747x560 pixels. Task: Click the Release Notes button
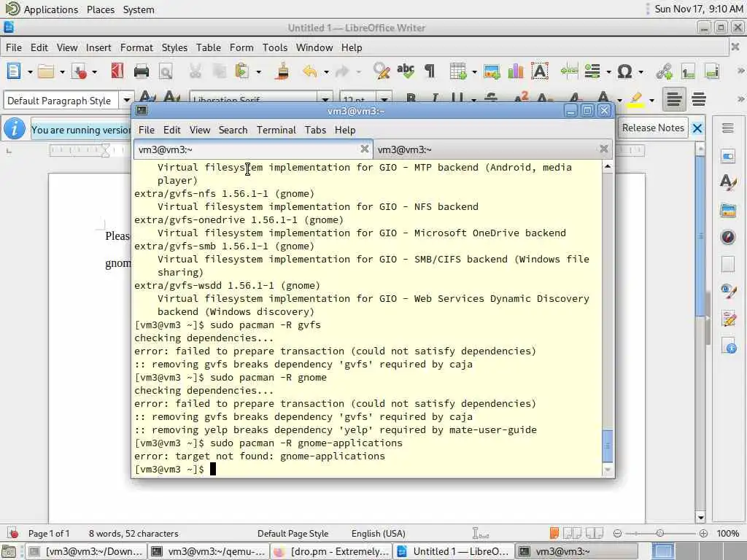[653, 128]
